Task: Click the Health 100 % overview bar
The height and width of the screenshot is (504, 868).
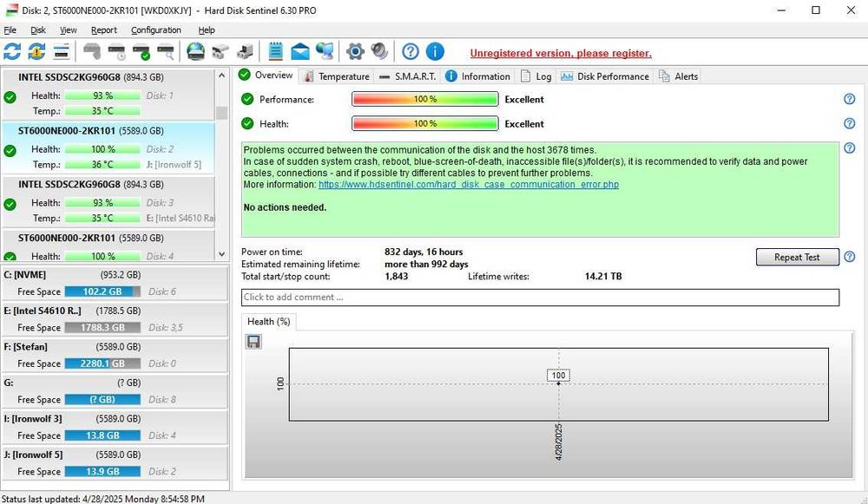Action: (425, 123)
